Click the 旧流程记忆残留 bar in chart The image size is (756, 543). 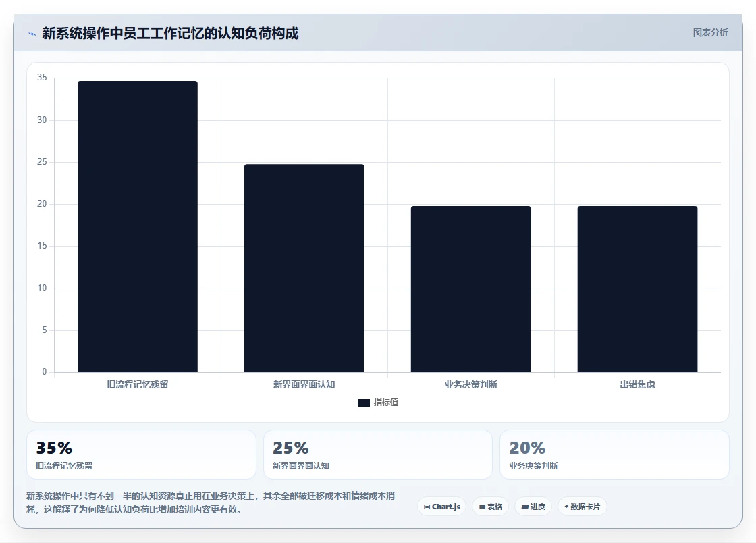(x=138, y=227)
